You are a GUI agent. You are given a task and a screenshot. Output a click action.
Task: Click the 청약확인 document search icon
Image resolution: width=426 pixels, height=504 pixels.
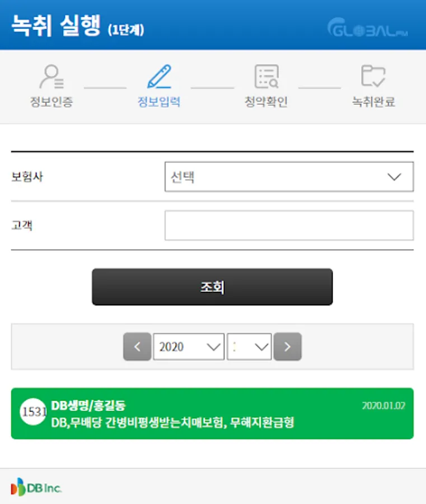(x=266, y=77)
